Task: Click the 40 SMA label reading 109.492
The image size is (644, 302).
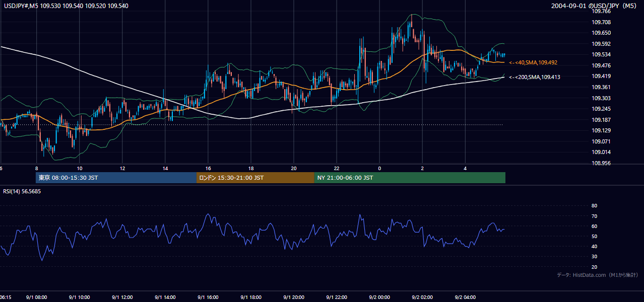Action: [x=533, y=62]
